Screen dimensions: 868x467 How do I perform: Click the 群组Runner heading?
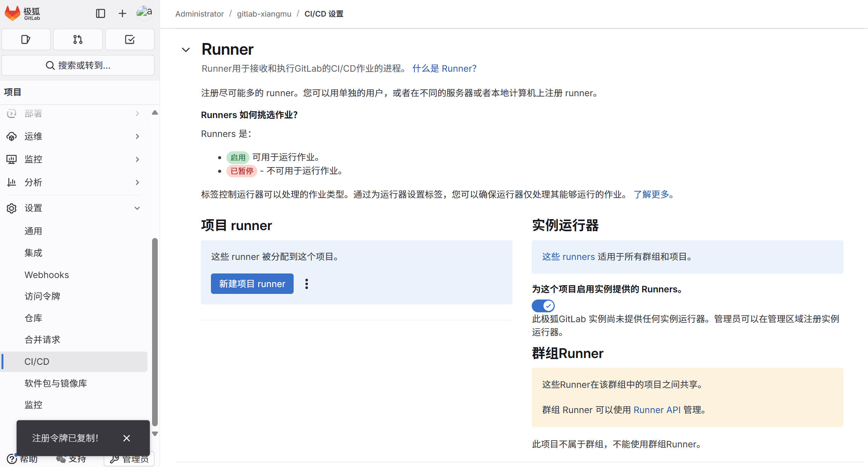[568, 353]
